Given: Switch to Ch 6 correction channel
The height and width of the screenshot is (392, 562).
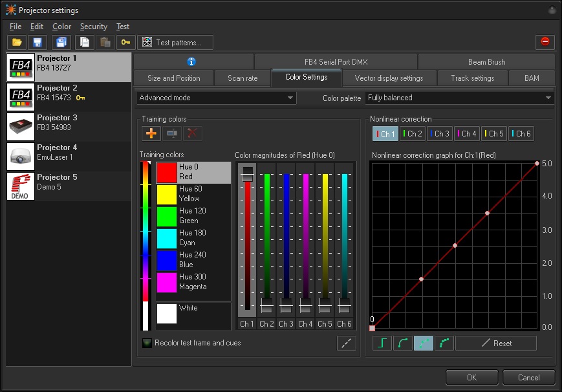Looking at the screenshot, I should [x=521, y=134].
